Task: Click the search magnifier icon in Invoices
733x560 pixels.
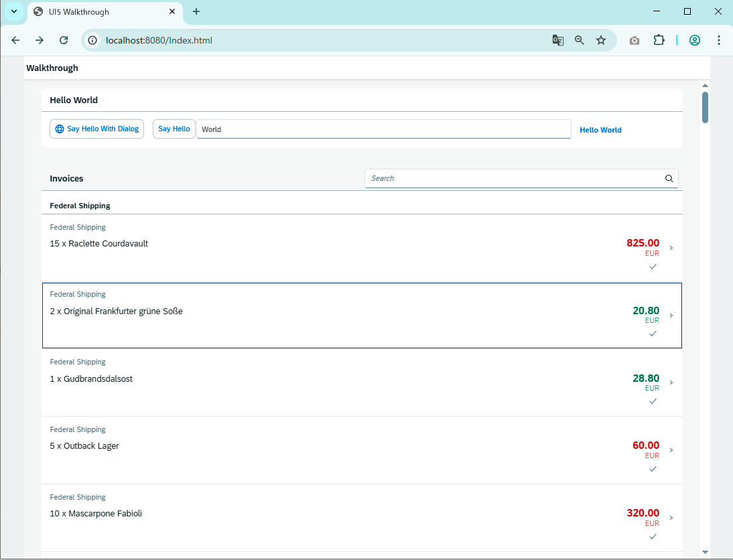Action: (669, 179)
